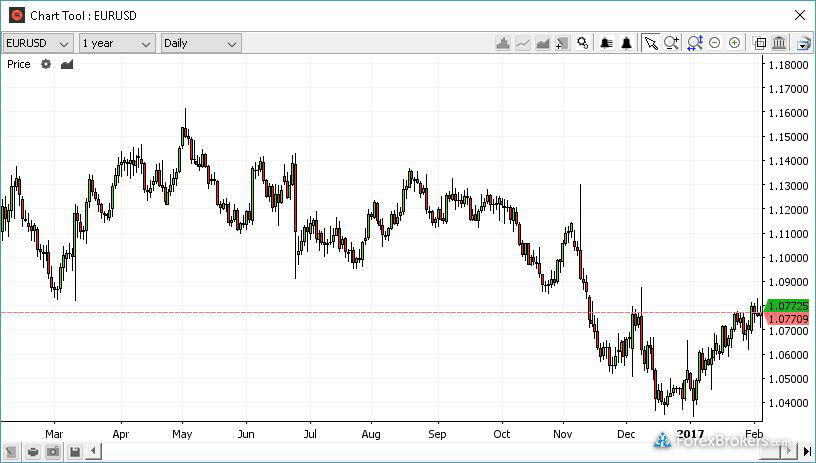Open the 1 year range dropdown
This screenshot has height=463, width=816.
pyautogui.click(x=117, y=43)
